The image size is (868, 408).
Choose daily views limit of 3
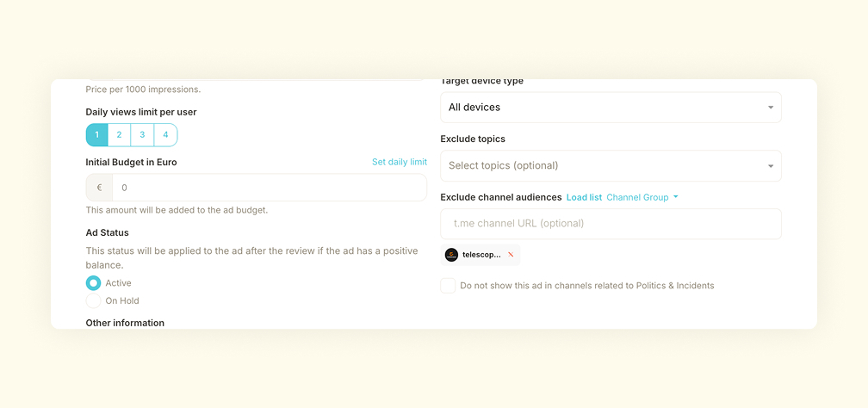point(143,135)
